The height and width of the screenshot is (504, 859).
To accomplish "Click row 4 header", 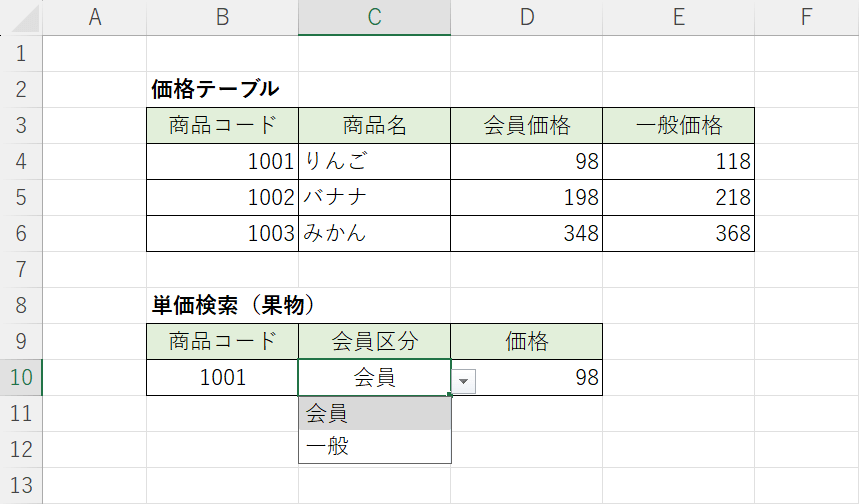I will coord(22,161).
